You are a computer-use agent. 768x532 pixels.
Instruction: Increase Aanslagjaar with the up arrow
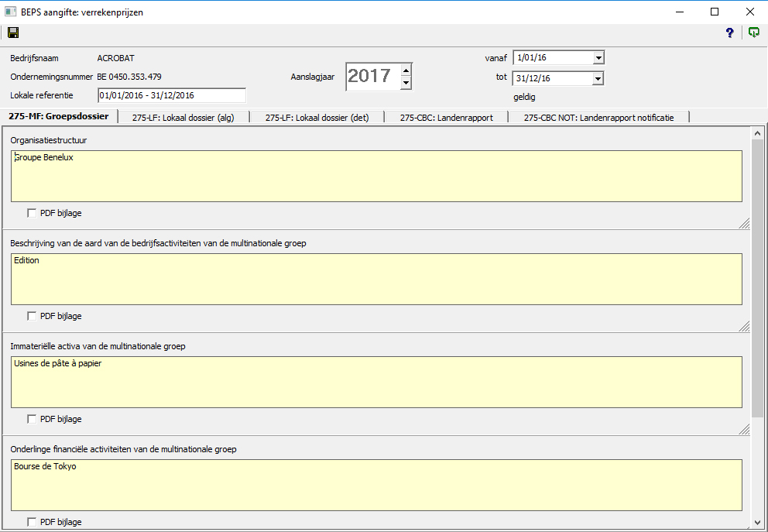[406, 70]
